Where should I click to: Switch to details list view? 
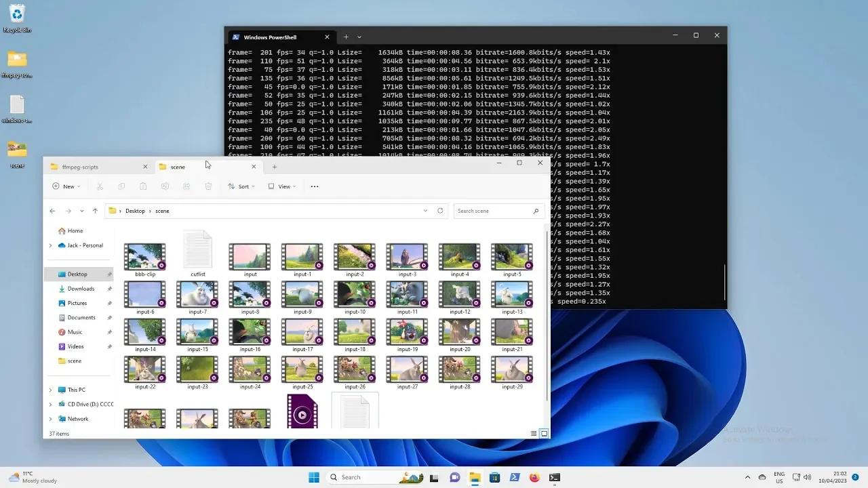coord(534,434)
